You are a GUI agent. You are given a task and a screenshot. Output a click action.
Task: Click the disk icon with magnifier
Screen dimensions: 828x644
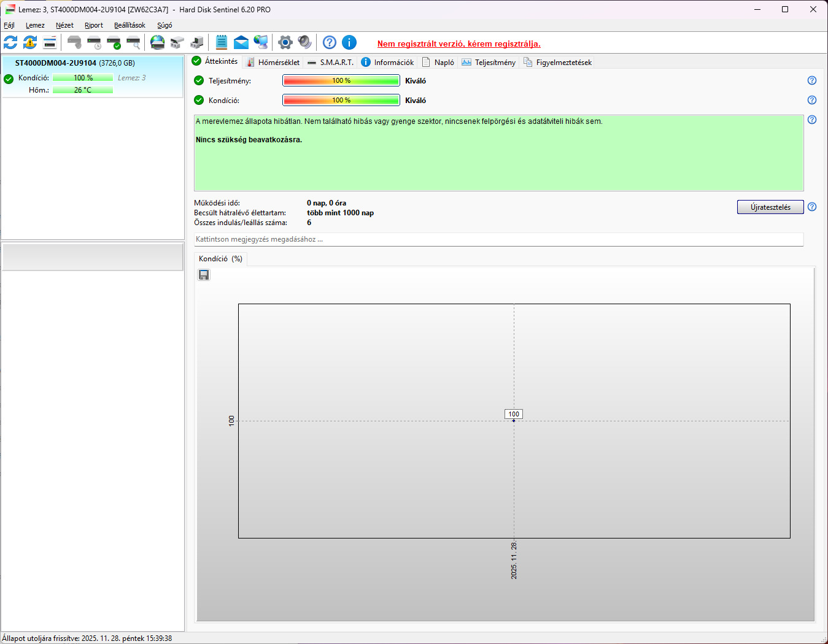point(133,42)
